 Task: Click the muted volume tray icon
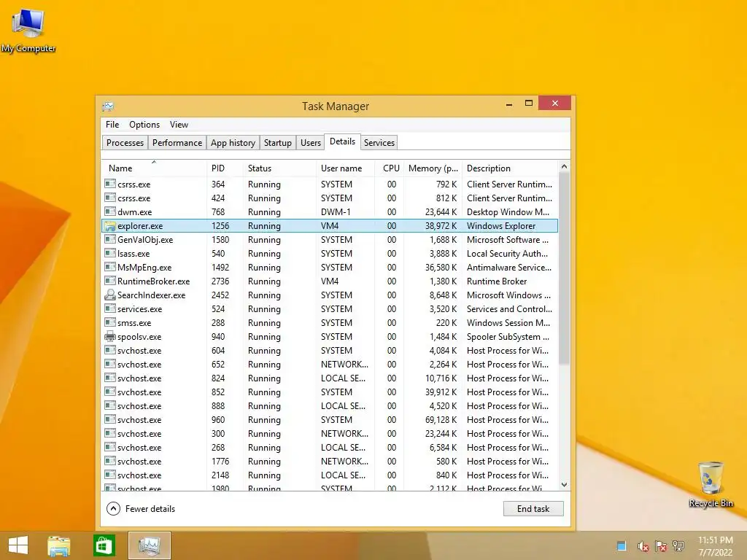(643, 546)
